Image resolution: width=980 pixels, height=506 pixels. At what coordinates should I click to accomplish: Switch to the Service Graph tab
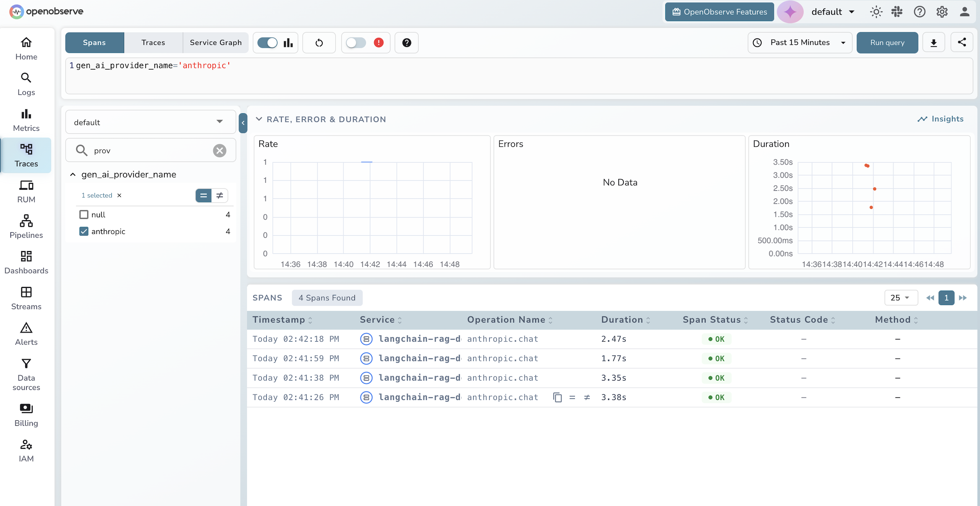pyautogui.click(x=216, y=43)
